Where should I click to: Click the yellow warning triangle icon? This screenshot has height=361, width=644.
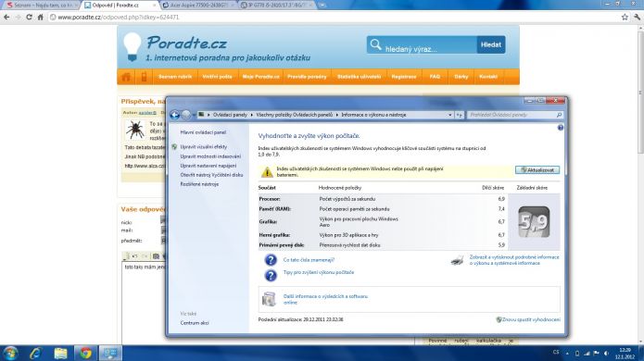pos(267,172)
